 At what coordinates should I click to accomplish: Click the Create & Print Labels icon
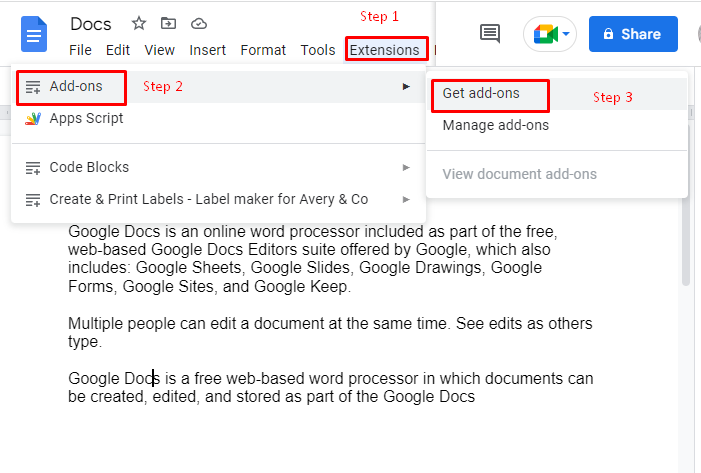(33, 200)
